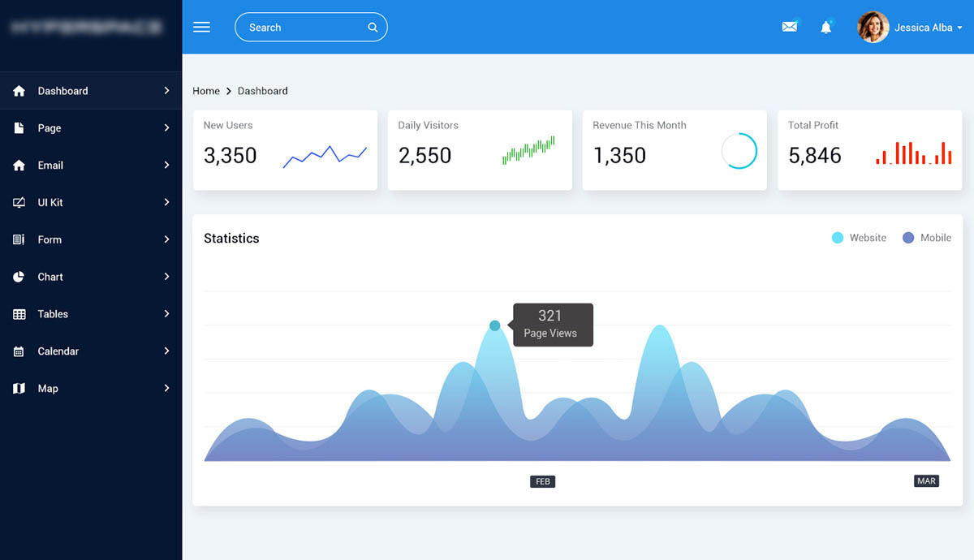Viewport: 974px width, 560px height.
Task: Expand the Tables menu chevron
Action: [166, 314]
